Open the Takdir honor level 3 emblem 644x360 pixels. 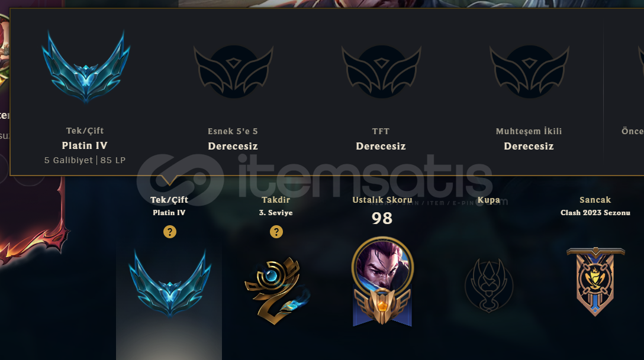coord(277,290)
